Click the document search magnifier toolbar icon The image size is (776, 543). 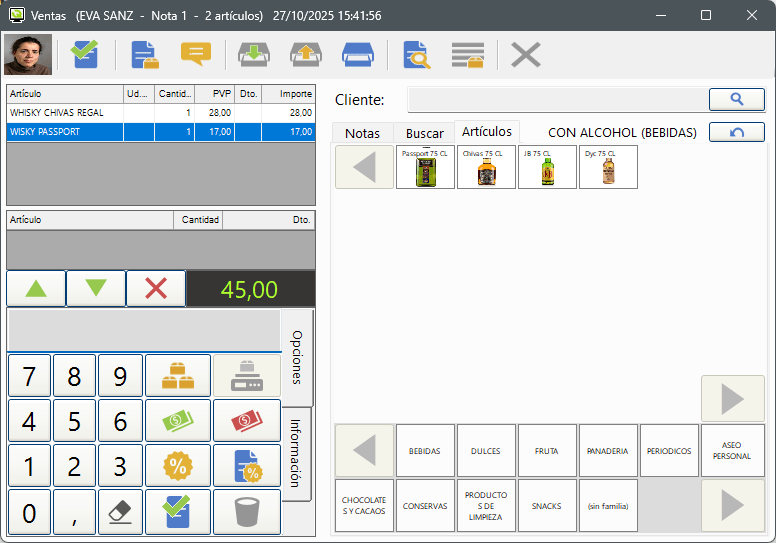coord(416,54)
